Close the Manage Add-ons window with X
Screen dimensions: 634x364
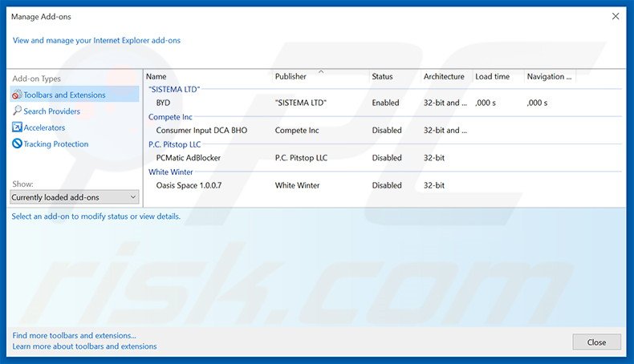(616, 16)
